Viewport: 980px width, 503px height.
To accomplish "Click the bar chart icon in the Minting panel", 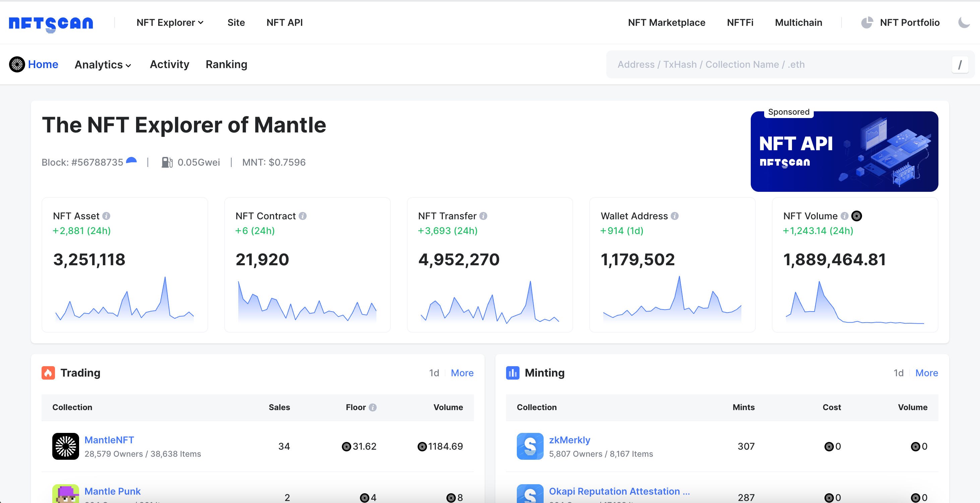I will (x=512, y=373).
